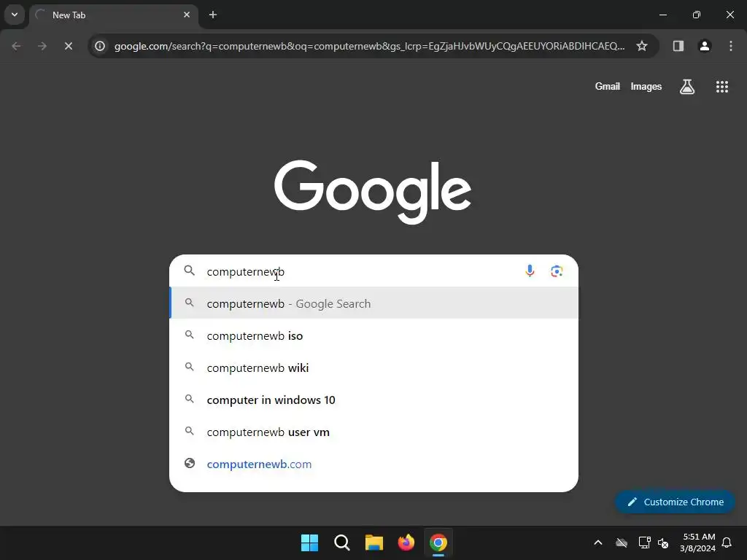Image resolution: width=747 pixels, height=560 pixels.
Task: Go back using the back arrow
Action: pyautogui.click(x=16, y=46)
